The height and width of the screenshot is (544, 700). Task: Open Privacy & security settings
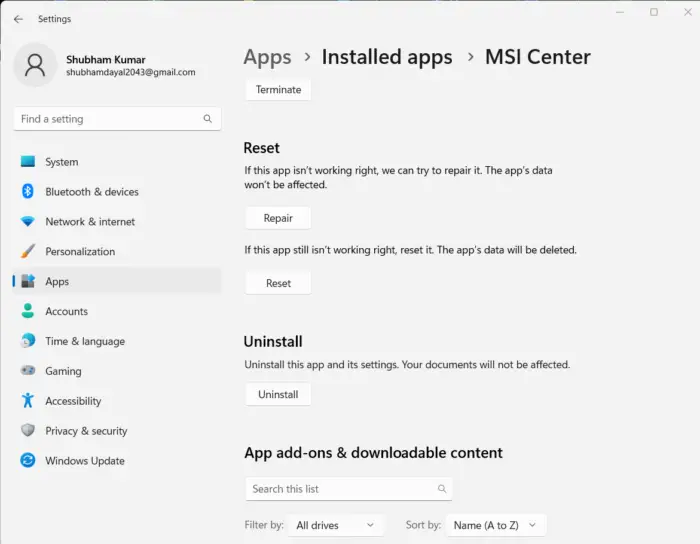pos(117,431)
